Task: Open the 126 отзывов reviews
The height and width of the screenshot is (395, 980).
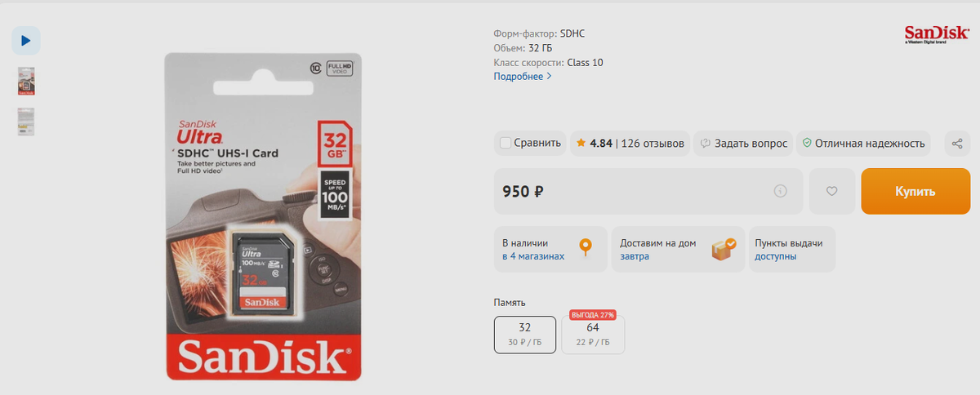Action: pos(653,144)
